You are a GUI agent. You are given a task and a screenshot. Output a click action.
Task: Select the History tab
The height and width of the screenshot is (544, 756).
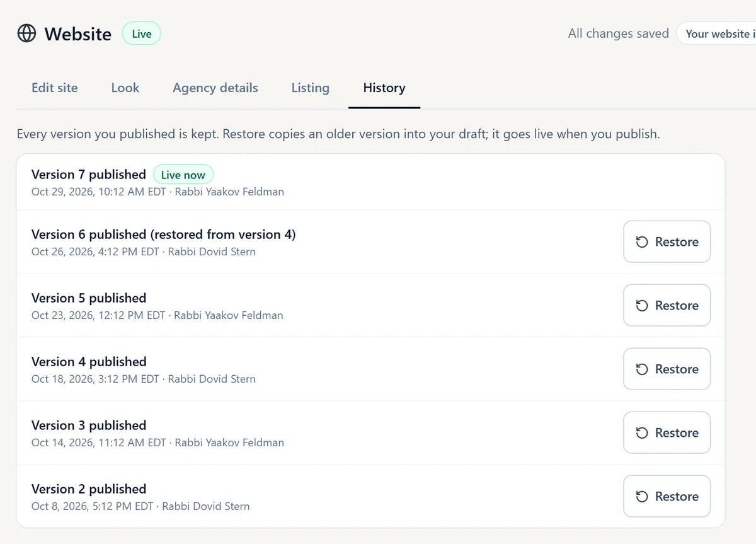click(384, 88)
